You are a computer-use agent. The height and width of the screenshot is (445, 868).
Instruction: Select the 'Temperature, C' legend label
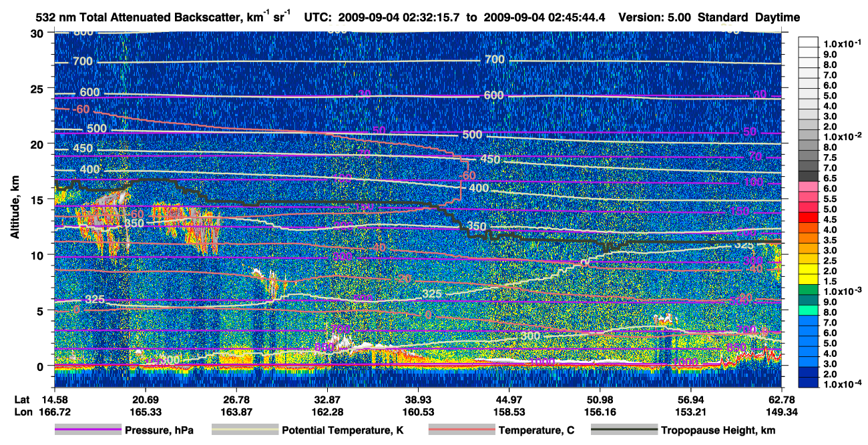[x=536, y=431]
